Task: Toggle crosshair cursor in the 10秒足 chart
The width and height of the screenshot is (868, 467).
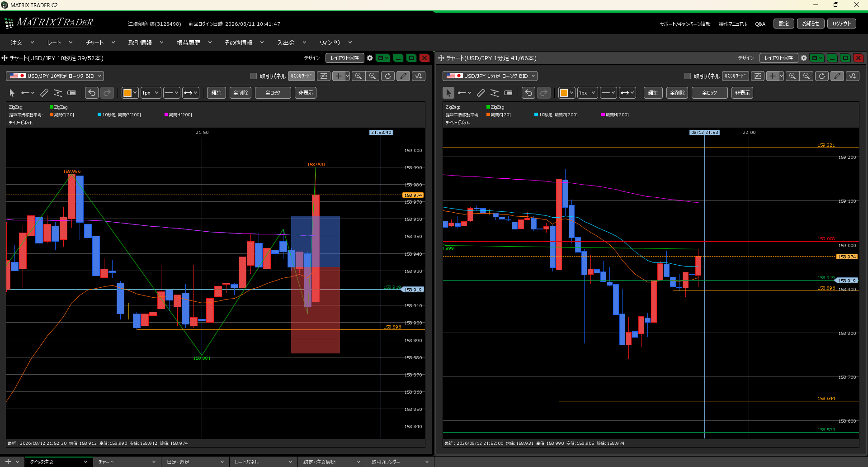Action: pyautogui.click(x=338, y=76)
